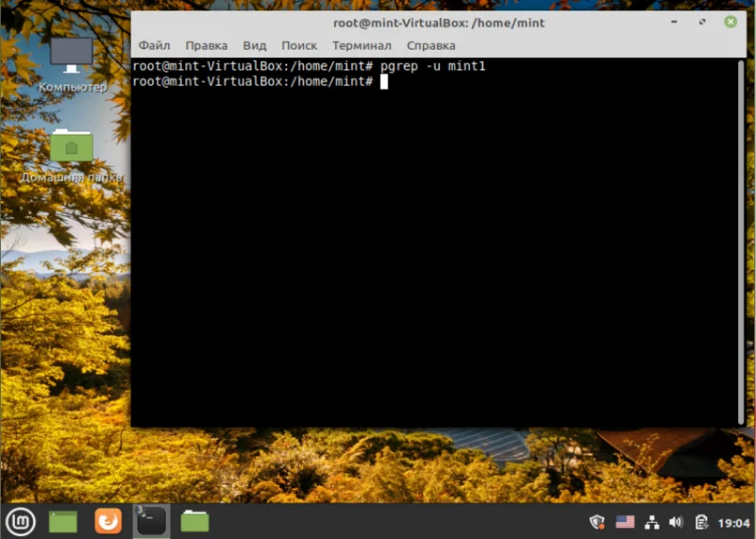Screen dimensions: 756x539
Task: Click the show desktop taskbar icon
Action: pos(62,521)
